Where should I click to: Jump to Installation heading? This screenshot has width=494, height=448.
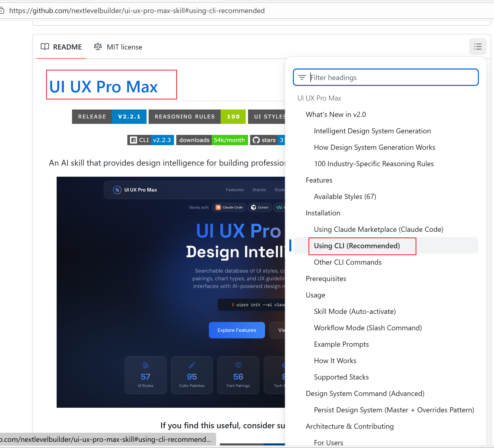[323, 213]
